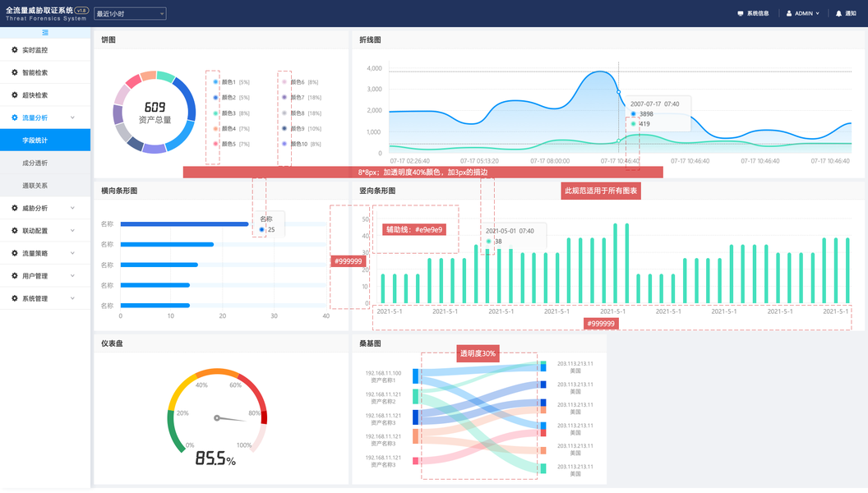
Task: Click the gear icon beside 系统管理
Action: (15, 298)
